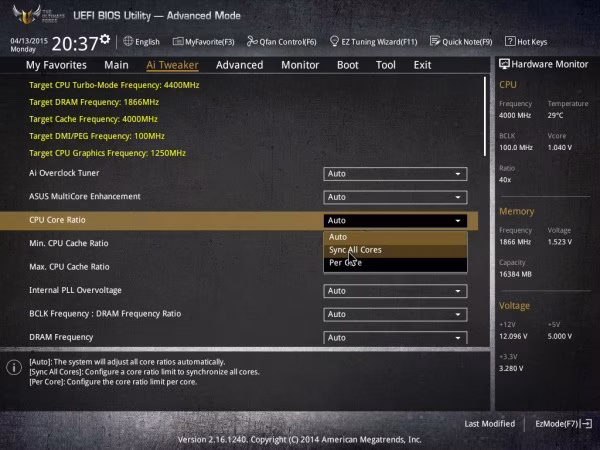600x450 pixels.
Task: Click the DRAM Frequency label
Action: [61, 337]
